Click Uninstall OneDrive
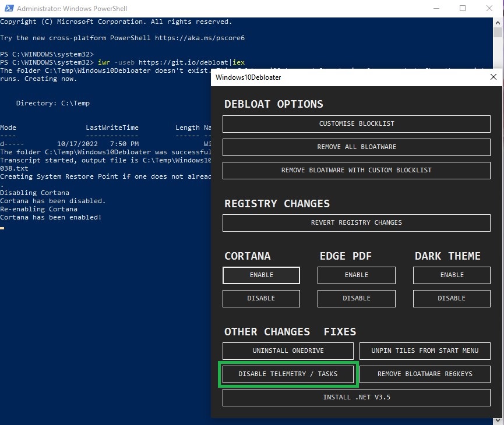 [x=288, y=350]
